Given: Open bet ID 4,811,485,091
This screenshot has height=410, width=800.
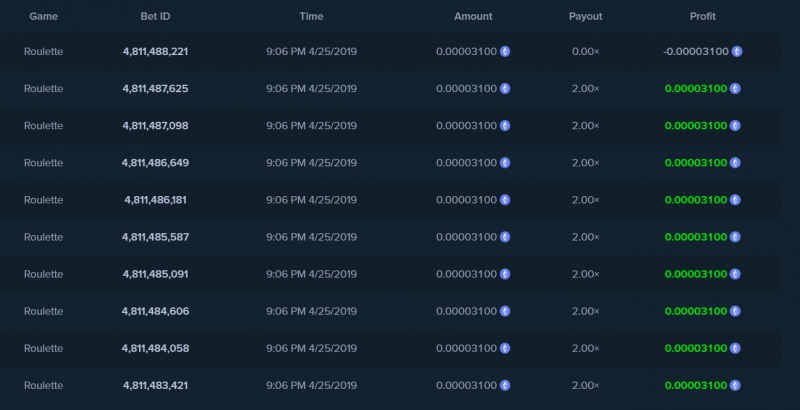Looking at the screenshot, I should click(x=155, y=274).
